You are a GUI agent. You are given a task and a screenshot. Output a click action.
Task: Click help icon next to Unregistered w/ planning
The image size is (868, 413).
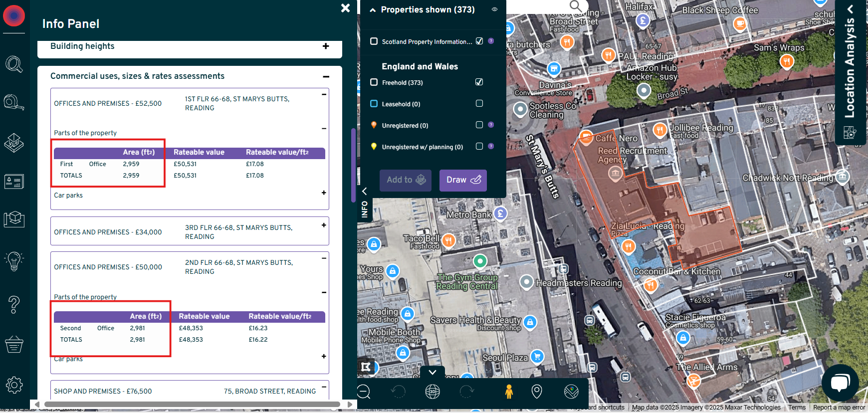[x=491, y=146]
